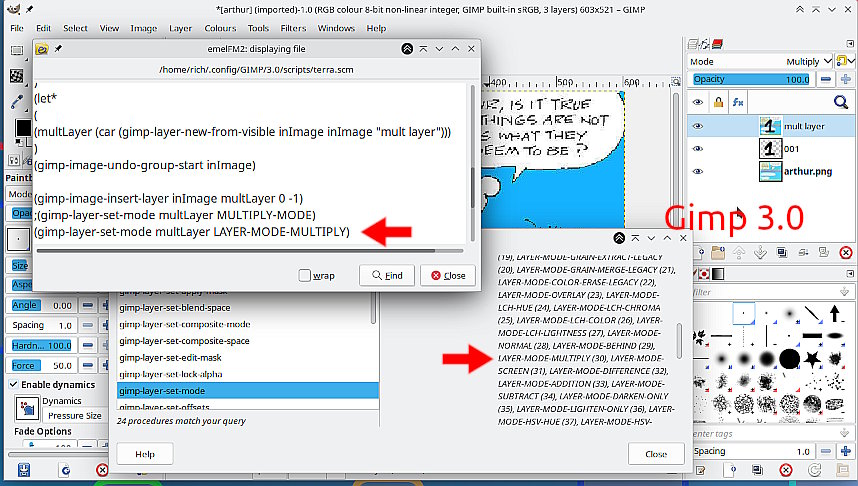This screenshot has width=858, height=486.
Task: Select the arthur.png layer name
Action: (x=808, y=171)
